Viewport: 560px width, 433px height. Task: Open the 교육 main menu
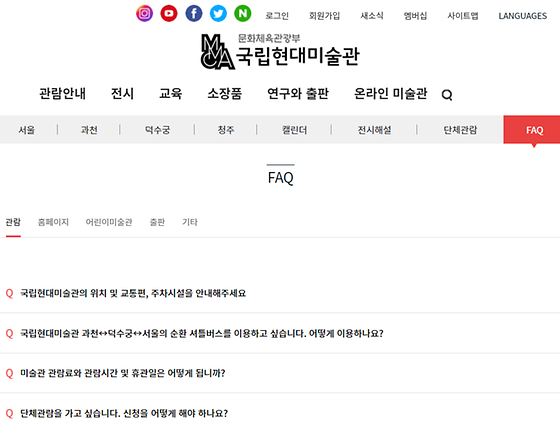click(171, 94)
